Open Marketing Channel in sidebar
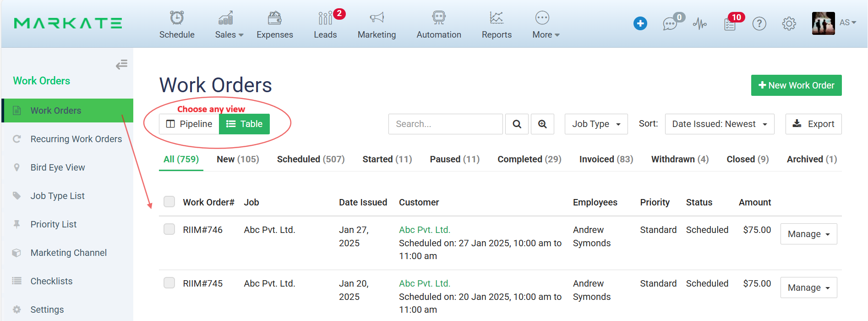868x321 pixels. pos(68,253)
